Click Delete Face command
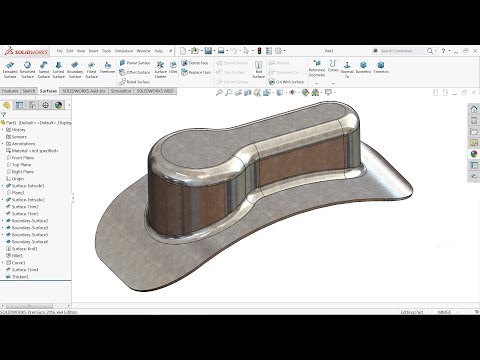The width and height of the screenshot is (480, 360). (x=195, y=63)
